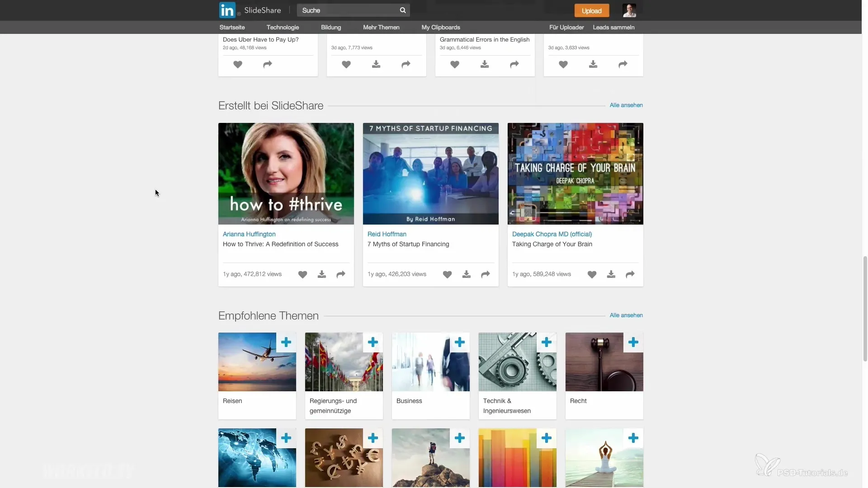Open the Technologie menu item

283,27
